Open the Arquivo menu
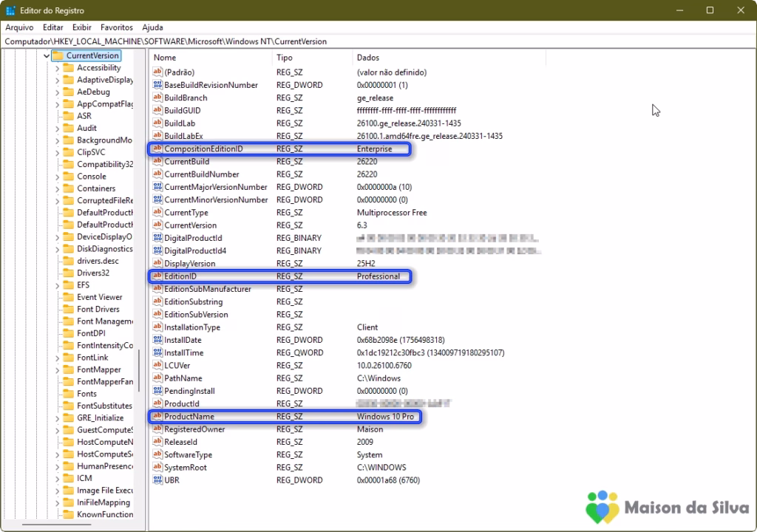Image resolution: width=757 pixels, height=532 pixels. point(19,27)
